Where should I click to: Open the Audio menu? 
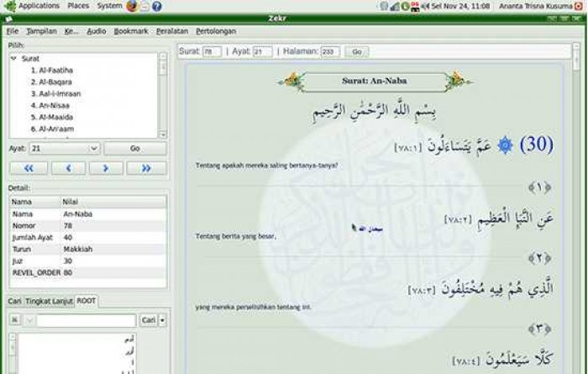97,31
